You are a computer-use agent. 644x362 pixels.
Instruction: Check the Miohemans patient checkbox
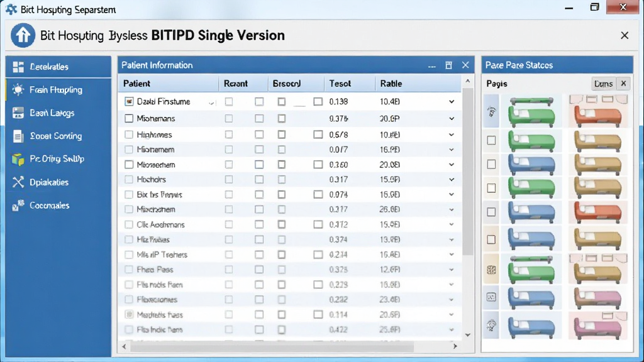129,118
